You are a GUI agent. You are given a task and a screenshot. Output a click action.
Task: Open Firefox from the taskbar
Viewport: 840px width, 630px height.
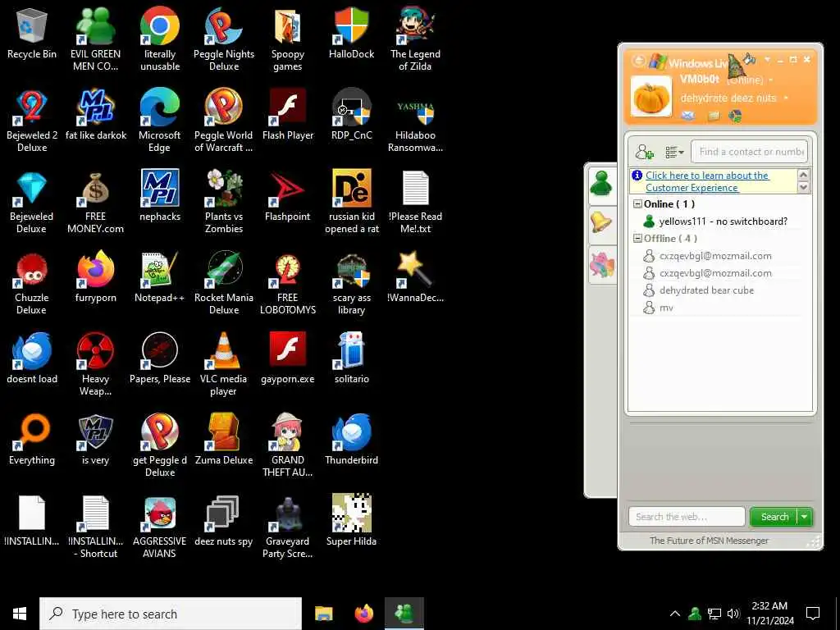click(363, 614)
